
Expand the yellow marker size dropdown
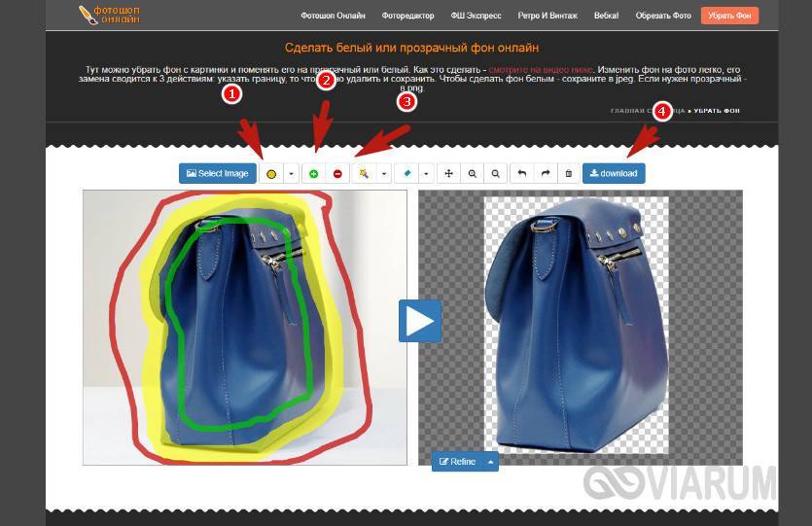[x=291, y=174]
